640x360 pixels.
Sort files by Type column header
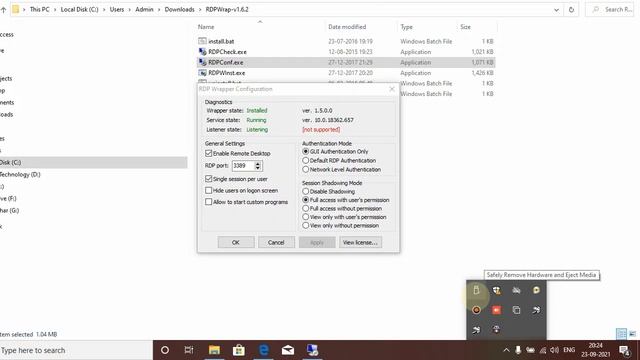click(407, 27)
